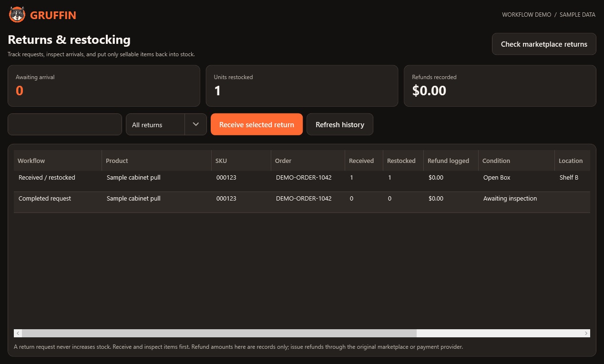Click the Shelf B location cell
604x364 pixels.
569,177
